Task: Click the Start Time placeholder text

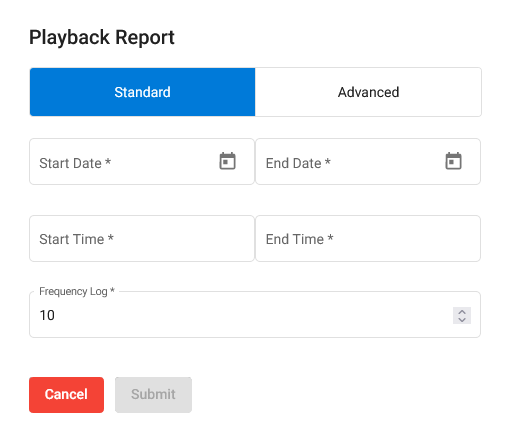Action: point(76,239)
